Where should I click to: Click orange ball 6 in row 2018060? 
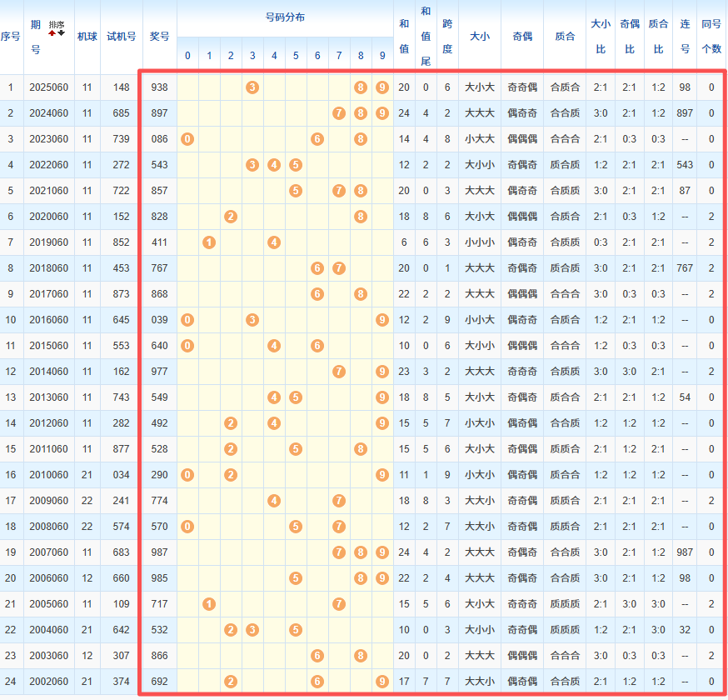[317, 267]
